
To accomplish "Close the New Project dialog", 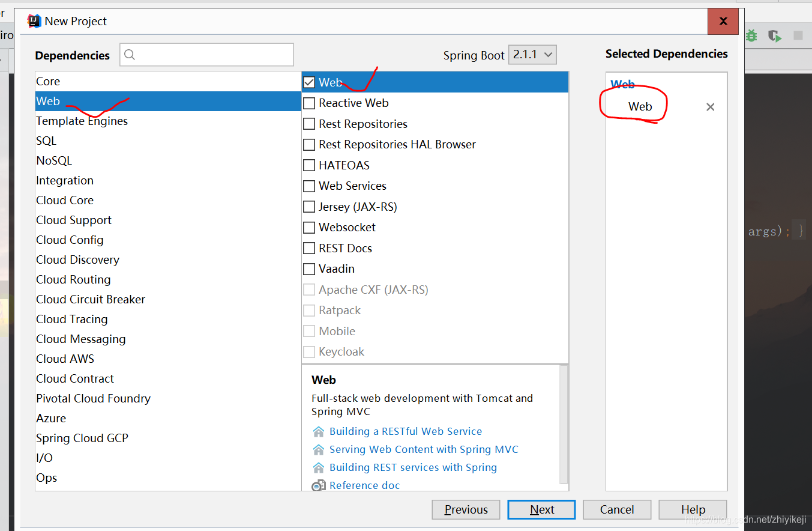I will (x=723, y=21).
